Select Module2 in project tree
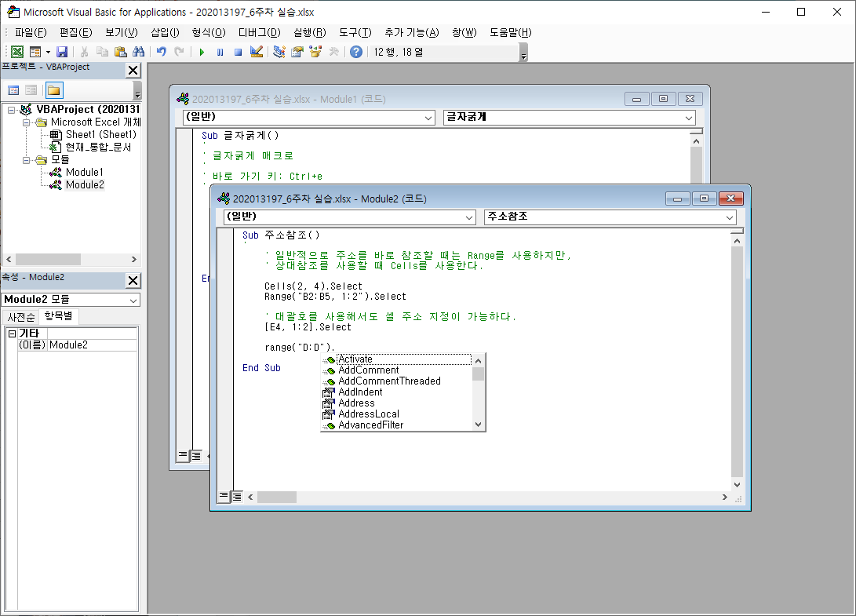The width and height of the screenshot is (856, 616). pyautogui.click(x=85, y=184)
